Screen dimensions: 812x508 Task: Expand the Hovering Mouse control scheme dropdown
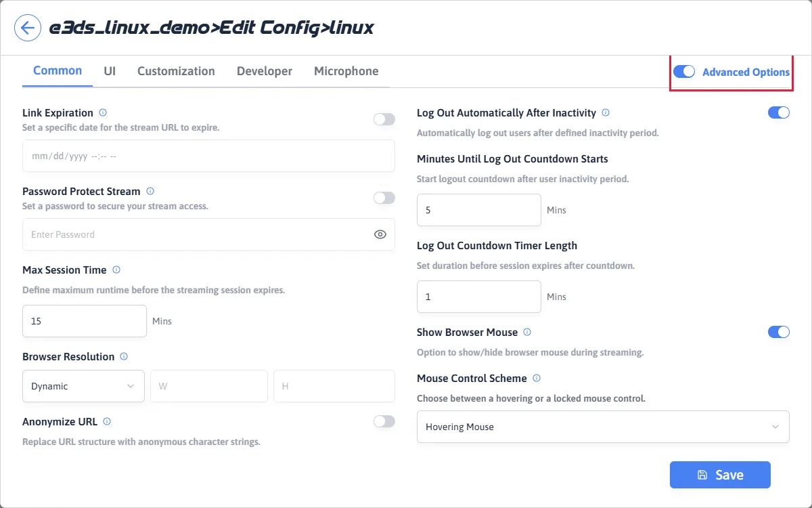point(603,427)
